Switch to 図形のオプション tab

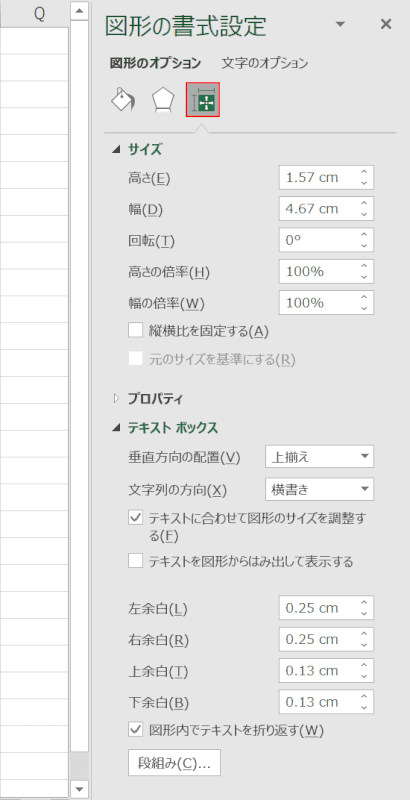(156, 63)
